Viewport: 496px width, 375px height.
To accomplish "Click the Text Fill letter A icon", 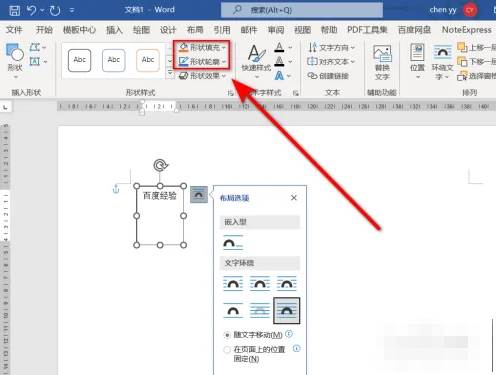I will point(279,47).
